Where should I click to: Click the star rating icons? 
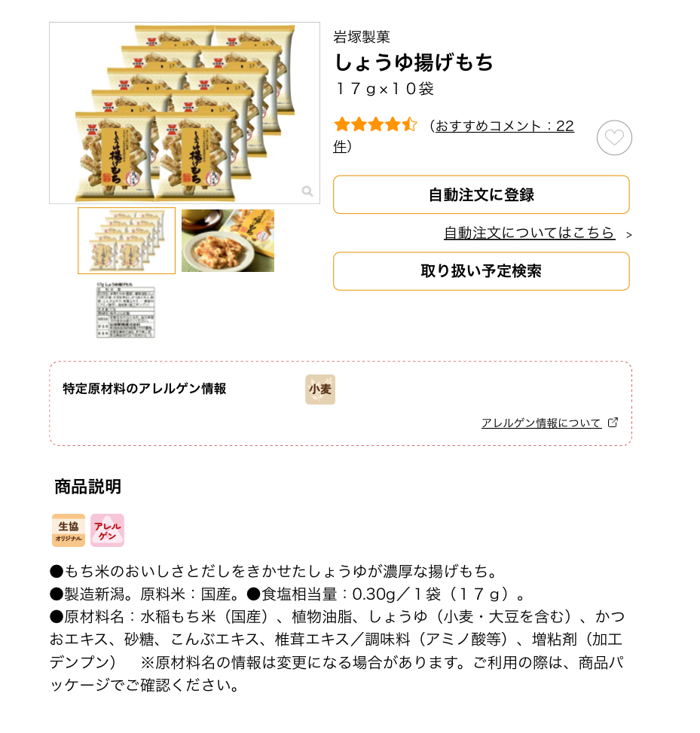point(375,125)
